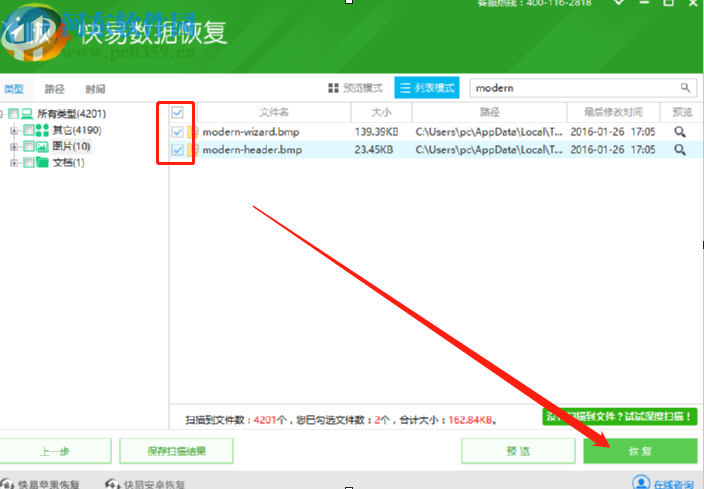Click the picture icon beside 图片(10)

click(42, 146)
